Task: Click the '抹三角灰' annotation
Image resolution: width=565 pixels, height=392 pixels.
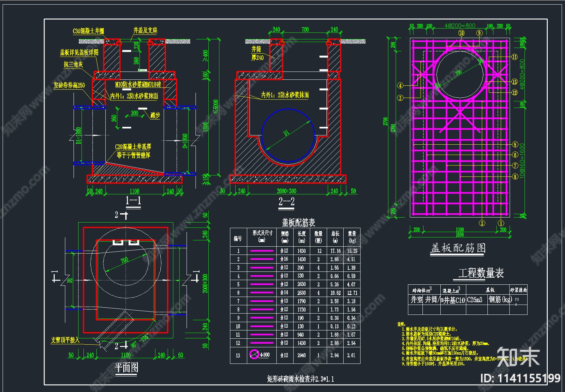Action: 73,65
